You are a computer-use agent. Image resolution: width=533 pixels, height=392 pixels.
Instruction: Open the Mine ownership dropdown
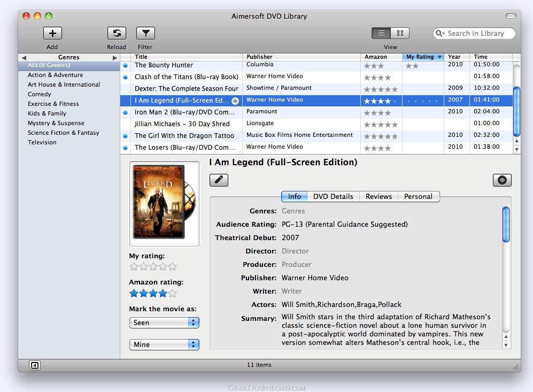pos(164,344)
